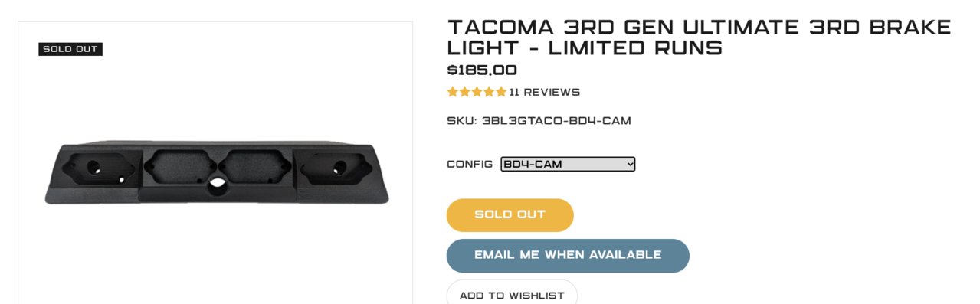The image size is (980, 304).
Task: Add the brake light to wishlist
Action: (512, 295)
